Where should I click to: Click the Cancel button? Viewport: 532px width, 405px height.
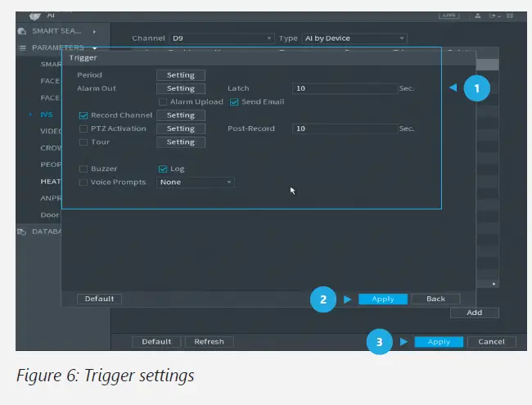pos(491,341)
